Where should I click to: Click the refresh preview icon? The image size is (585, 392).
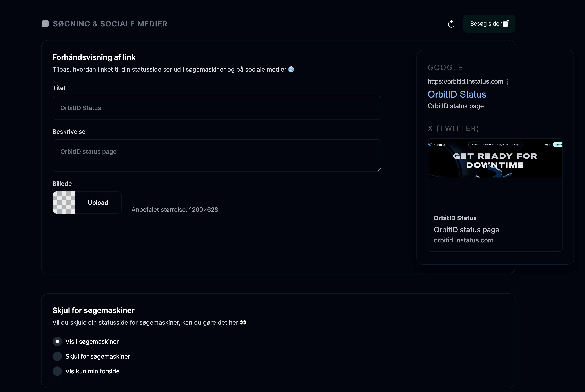coord(451,24)
